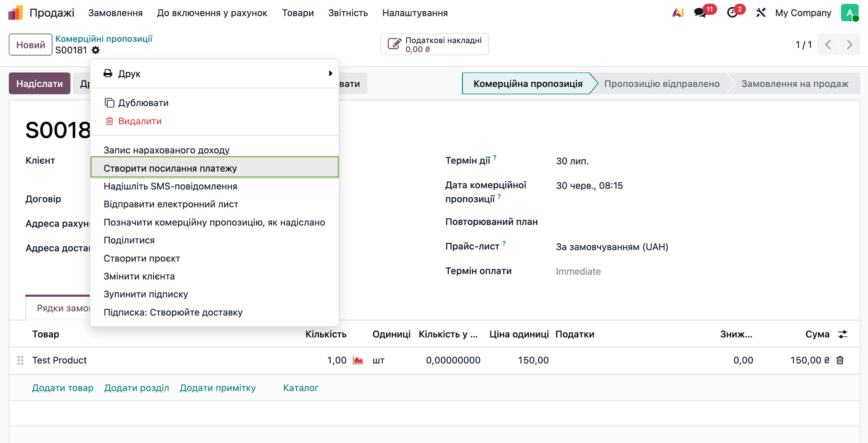Mark quotation as sent menu item
This screenshot has width=868, height=443.
214,222
